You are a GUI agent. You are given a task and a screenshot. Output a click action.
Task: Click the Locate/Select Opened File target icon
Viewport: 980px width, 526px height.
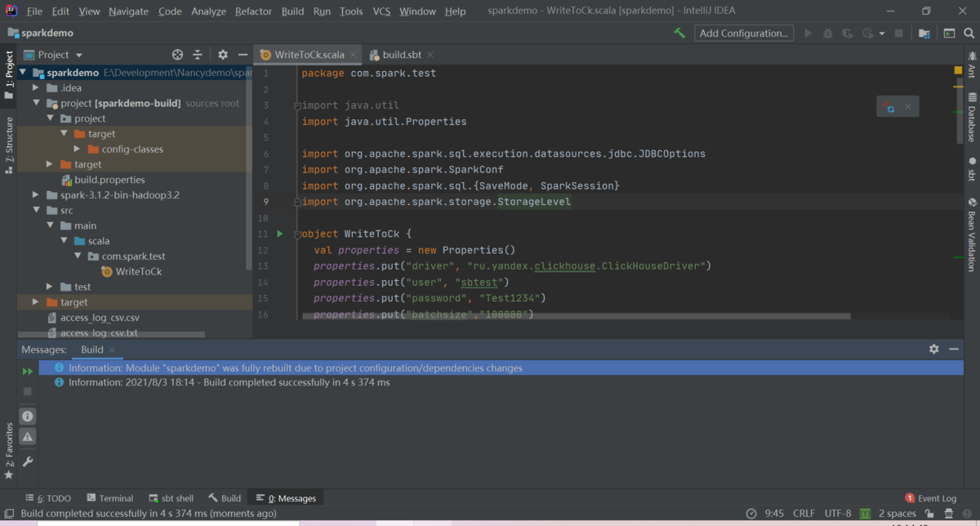(177, 55)
